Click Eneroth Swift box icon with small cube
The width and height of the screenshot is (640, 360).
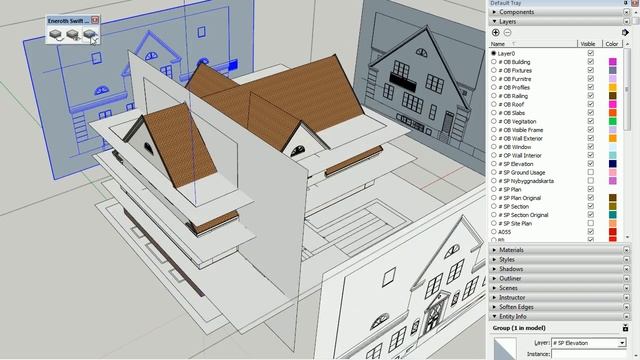click(73, 35)
